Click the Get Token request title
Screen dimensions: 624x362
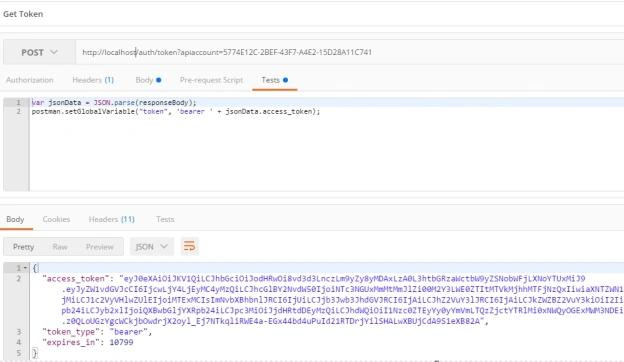pyautogui.click(x=23, y=14)
